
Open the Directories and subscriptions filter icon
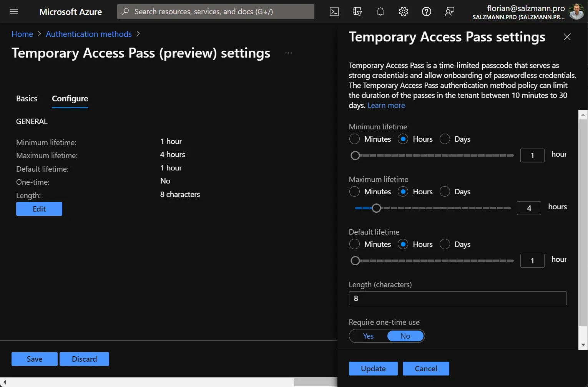(x=357, y=12)
